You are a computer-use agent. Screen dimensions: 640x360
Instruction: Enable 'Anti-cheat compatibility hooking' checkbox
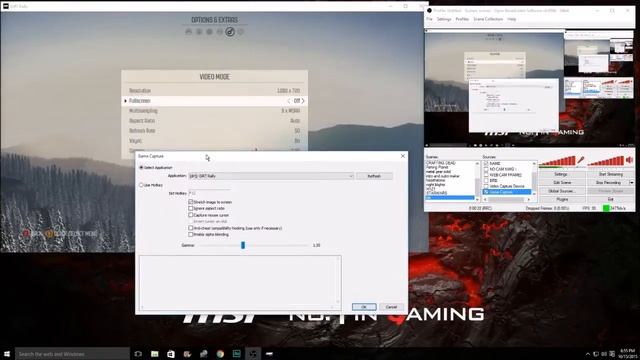[191, 228]
